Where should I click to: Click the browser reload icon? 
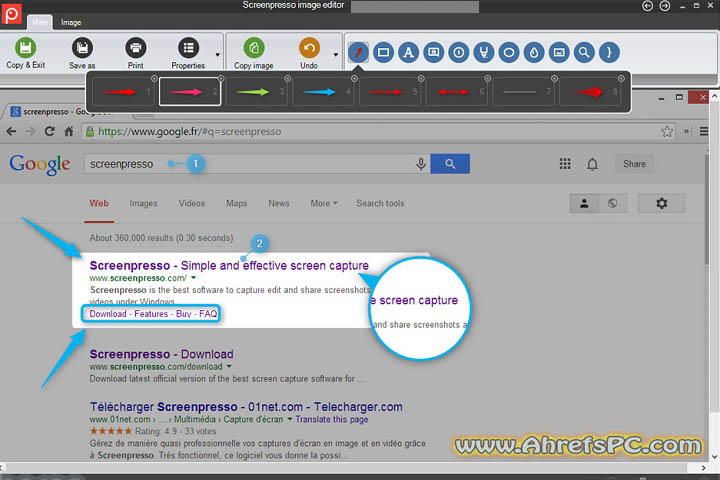click(x=50, y=131)
